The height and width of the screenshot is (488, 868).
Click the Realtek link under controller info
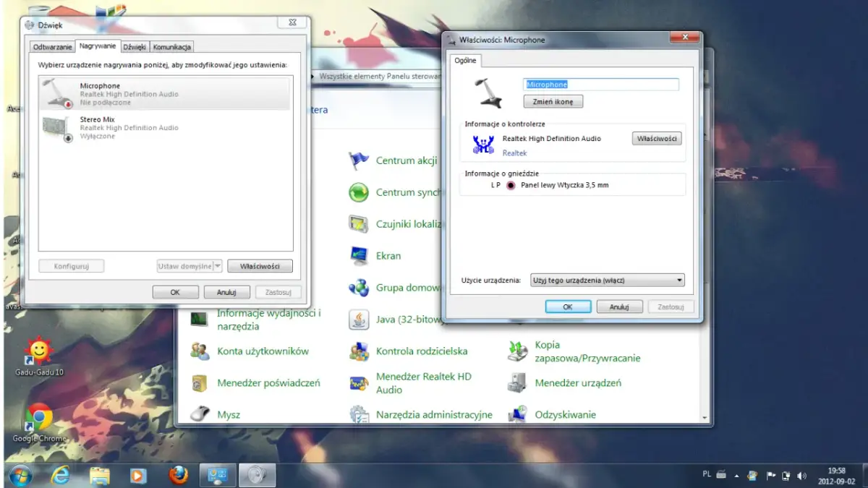coord(515,153)
